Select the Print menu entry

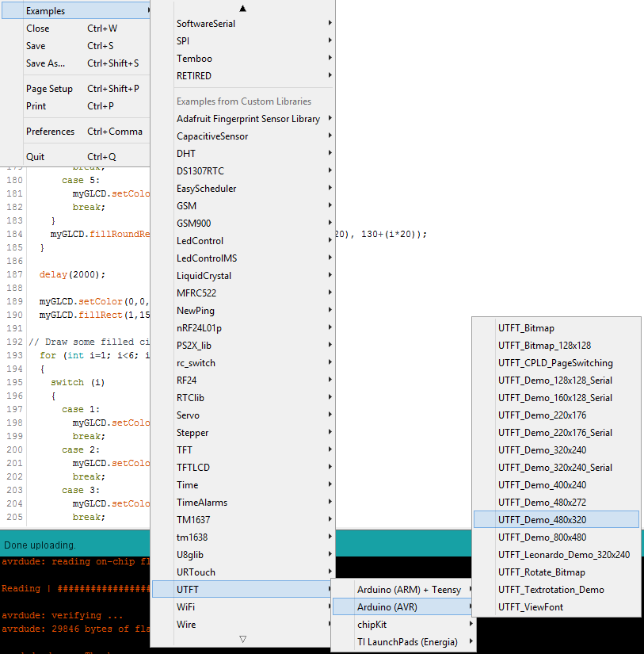coord(76,106)
